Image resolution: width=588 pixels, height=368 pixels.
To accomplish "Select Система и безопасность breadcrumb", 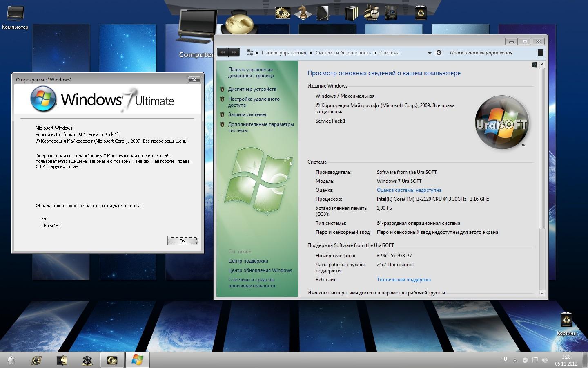I will tap(343, 53).
